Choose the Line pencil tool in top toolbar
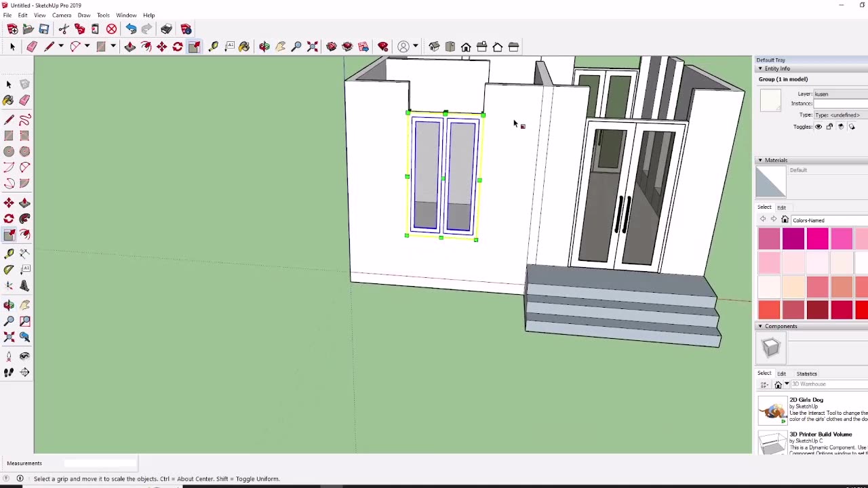 [x=49, y=47]
